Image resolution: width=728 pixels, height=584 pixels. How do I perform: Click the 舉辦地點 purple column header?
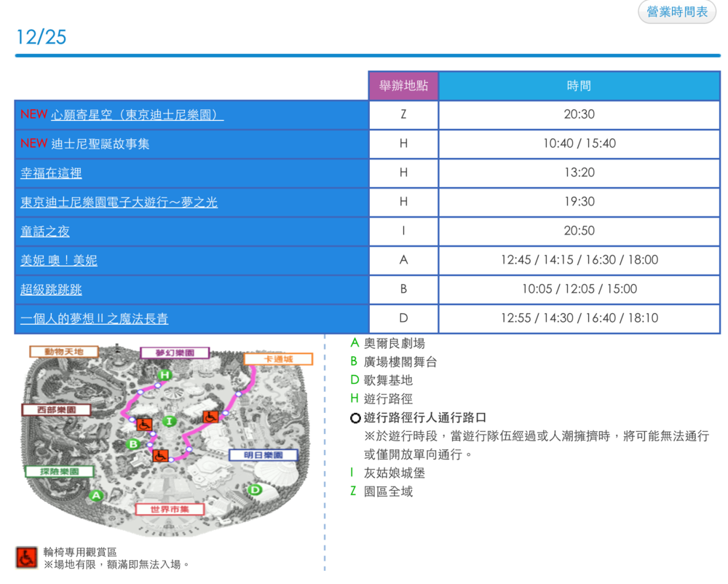(x=403, y=85)
